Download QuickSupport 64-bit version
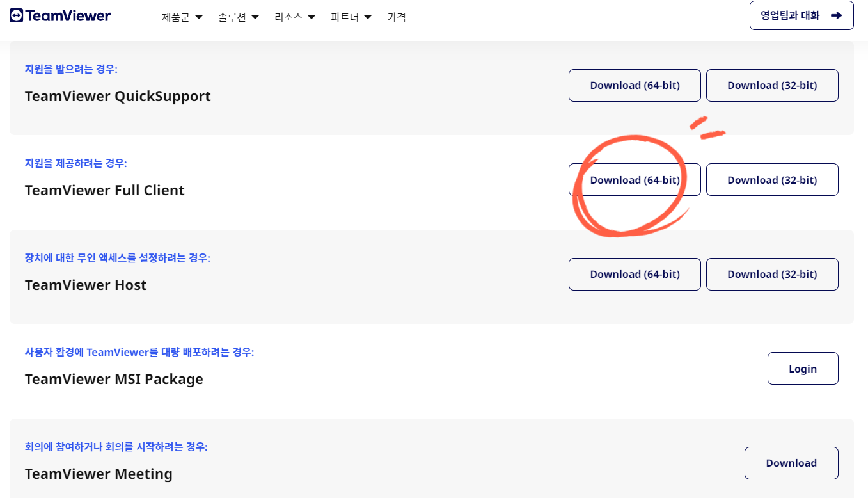 [635, 85]
